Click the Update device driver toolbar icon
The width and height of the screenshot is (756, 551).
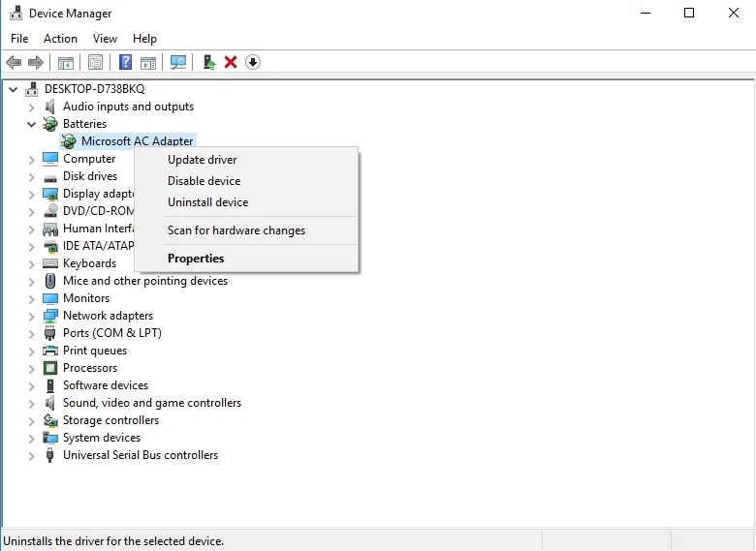tap(208, 63)
